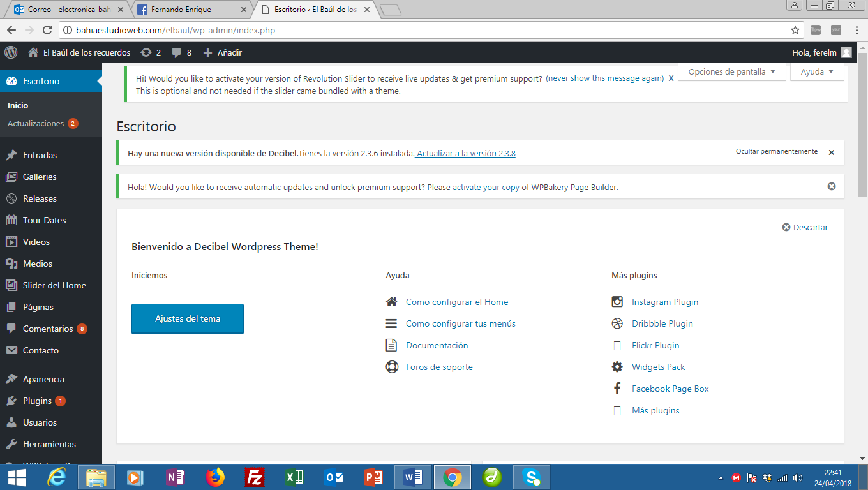Click the Medios icon in sidebar
868x490 pixels.
point(11,264)
